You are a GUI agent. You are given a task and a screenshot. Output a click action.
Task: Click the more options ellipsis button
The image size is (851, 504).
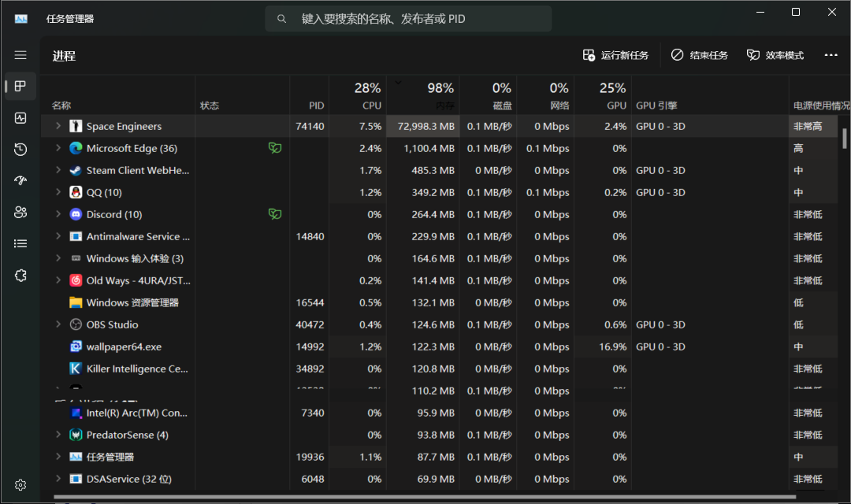pyautogui.click(x=831, y=55)
